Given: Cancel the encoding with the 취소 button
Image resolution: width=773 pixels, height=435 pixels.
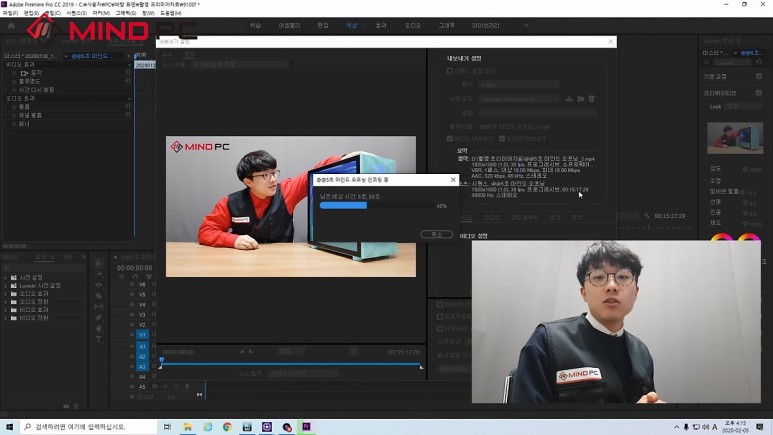Looking at the screenshot, I should pyautogui.click(x=437, y=234).
